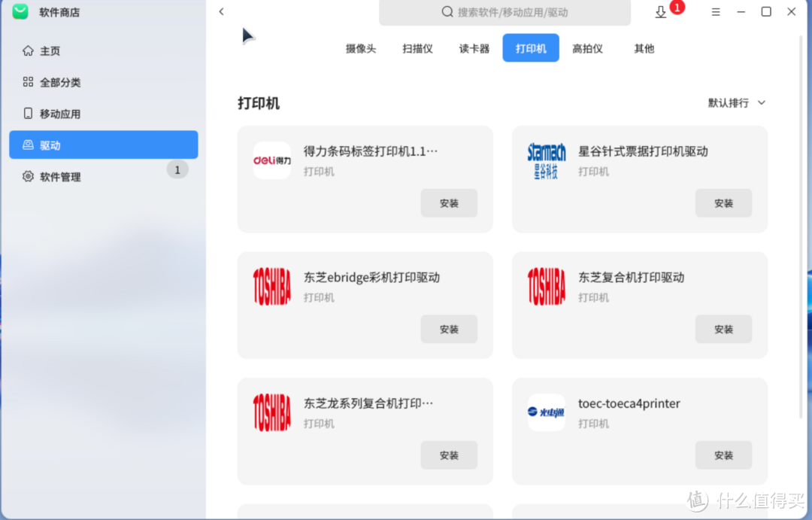
Task: Click the 打印机 section heading
Action: coord(259,103)
